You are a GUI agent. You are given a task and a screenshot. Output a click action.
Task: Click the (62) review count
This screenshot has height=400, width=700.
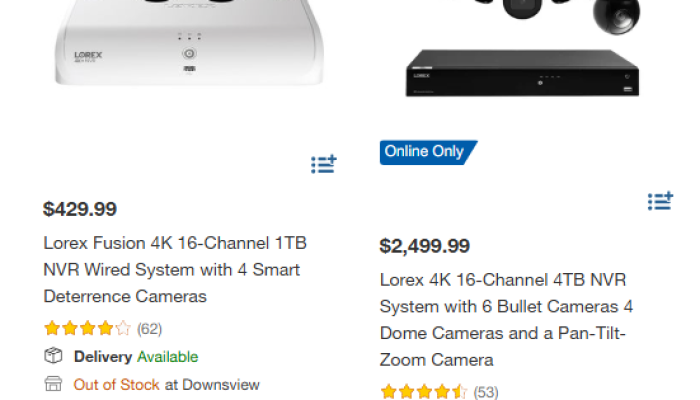click(x=149, y=328)
